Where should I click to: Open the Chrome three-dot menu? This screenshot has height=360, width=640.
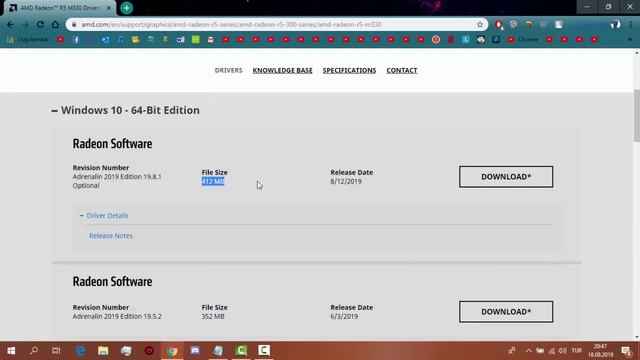(x=630, y=24)
